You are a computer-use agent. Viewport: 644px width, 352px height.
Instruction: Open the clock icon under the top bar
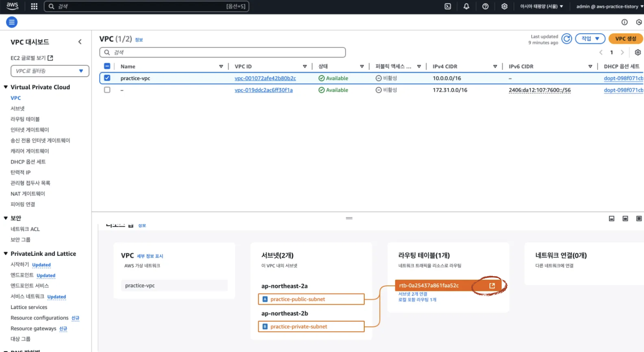(639, 22)
